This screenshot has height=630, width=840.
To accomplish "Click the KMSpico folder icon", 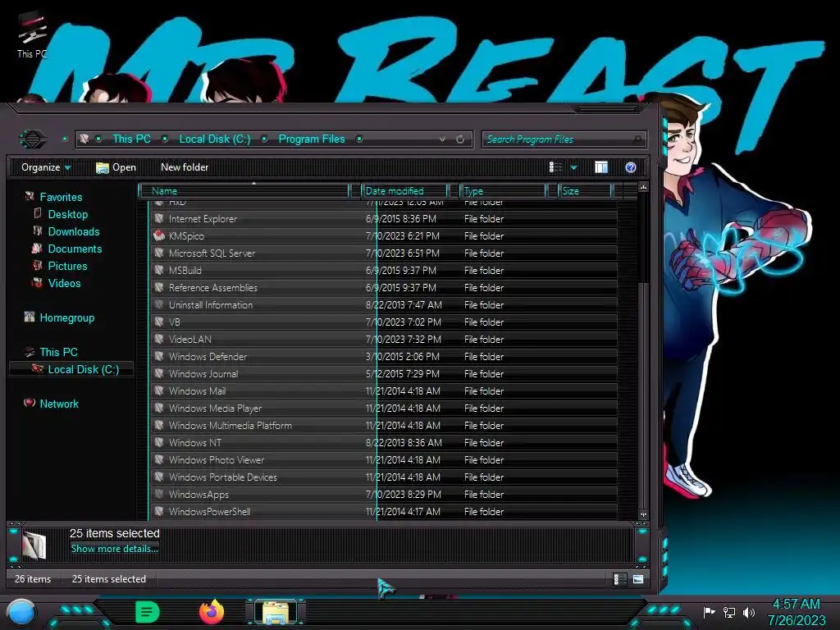I will (159, 235).
